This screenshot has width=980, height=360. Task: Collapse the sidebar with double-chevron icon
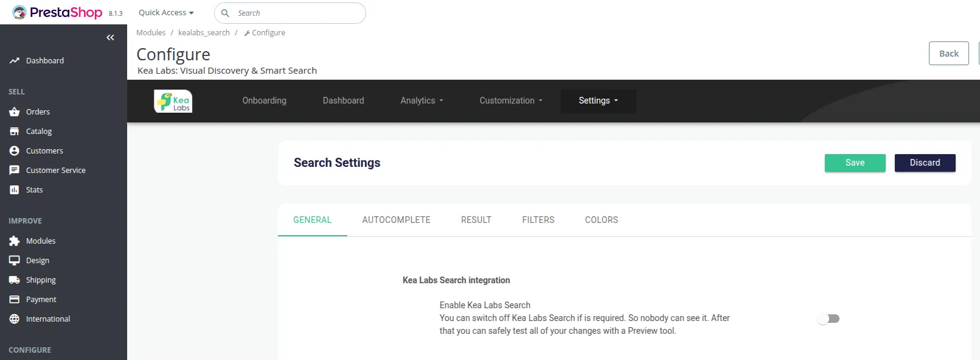(x=110, y=38)
